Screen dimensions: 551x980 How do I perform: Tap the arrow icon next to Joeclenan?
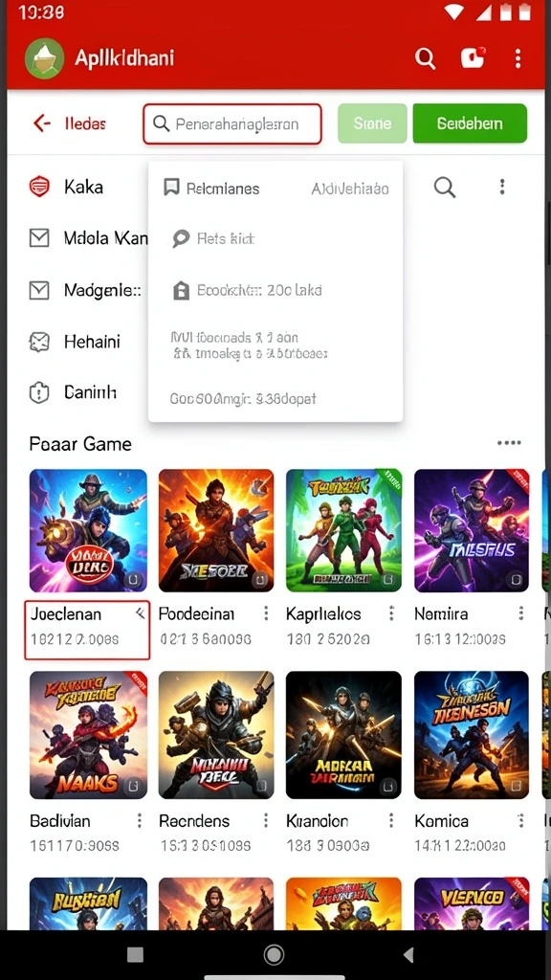pyautogui.click(x=140, y=613)
